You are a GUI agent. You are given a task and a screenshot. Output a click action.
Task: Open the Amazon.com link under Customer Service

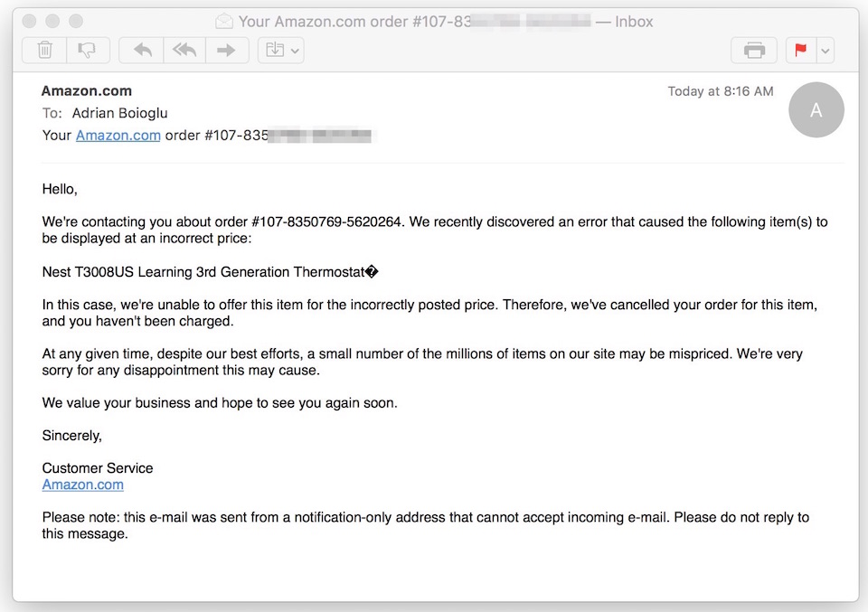(83, 485)
